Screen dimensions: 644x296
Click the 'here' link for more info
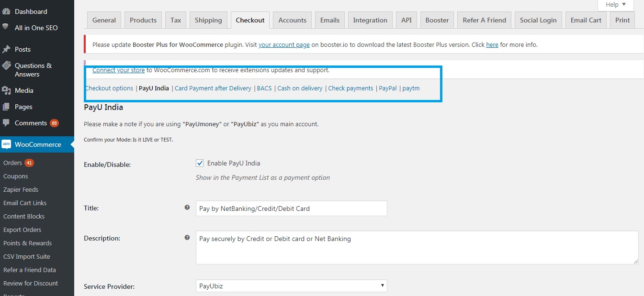point(492,44)
